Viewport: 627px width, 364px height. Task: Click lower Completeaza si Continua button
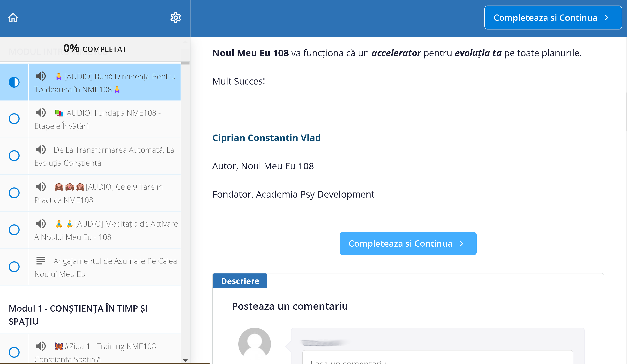[408, 244]
